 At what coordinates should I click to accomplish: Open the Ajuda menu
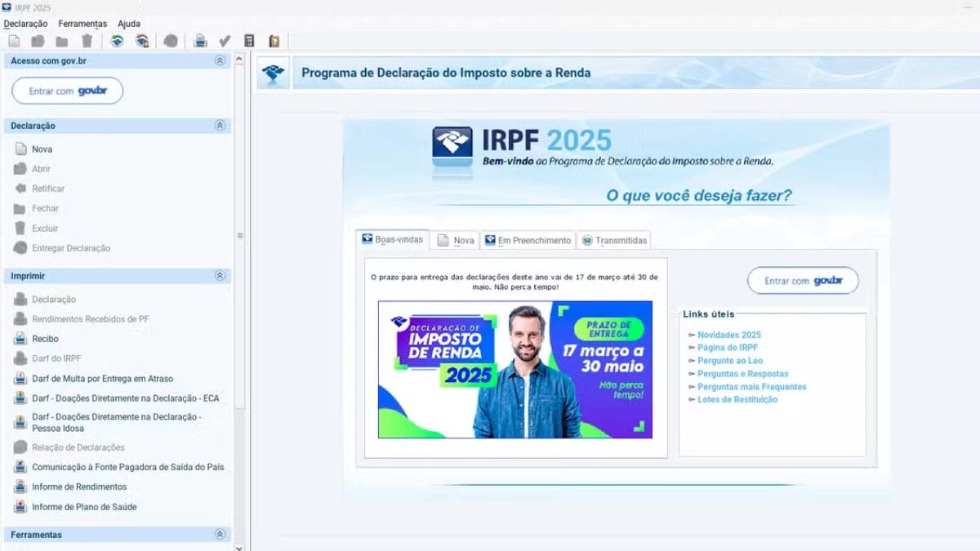pos(129,24)
